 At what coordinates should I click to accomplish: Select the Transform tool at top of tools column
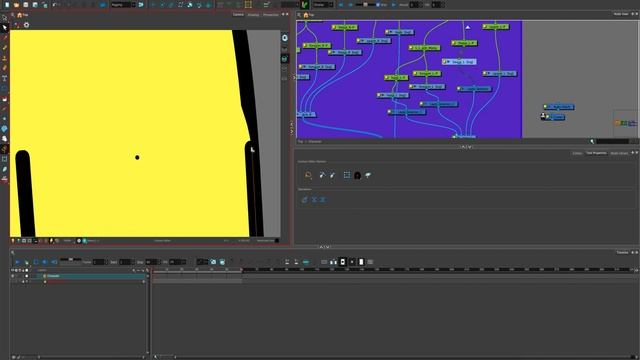pos(4,18)
